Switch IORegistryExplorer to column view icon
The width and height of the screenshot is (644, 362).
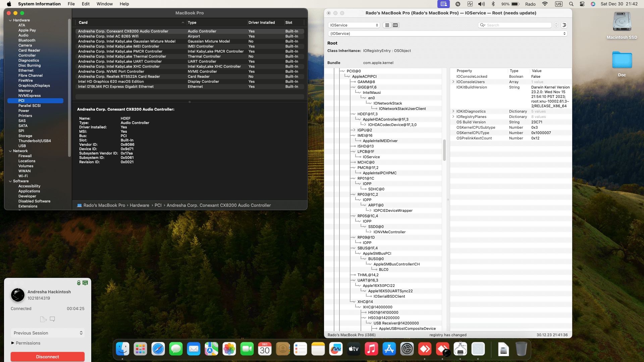(395, 25)
